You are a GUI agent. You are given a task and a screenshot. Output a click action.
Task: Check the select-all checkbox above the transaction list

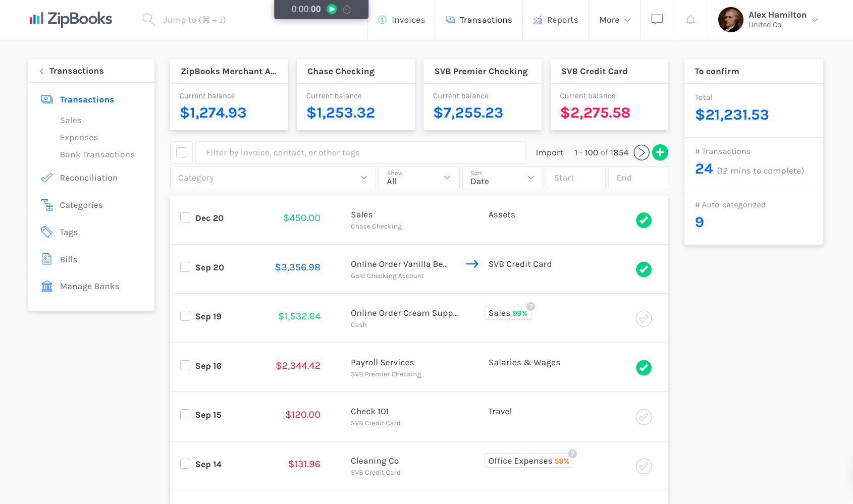[x=181, y=152]
